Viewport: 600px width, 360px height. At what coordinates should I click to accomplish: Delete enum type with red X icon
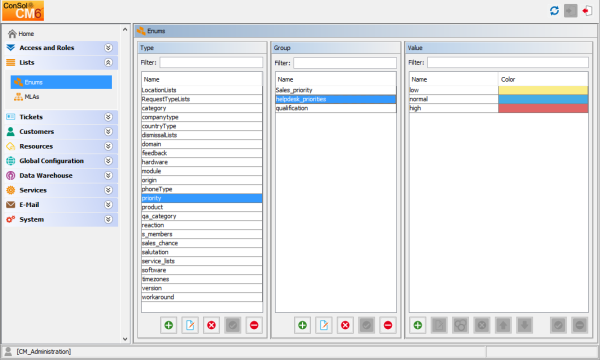(x=211, y=325)
